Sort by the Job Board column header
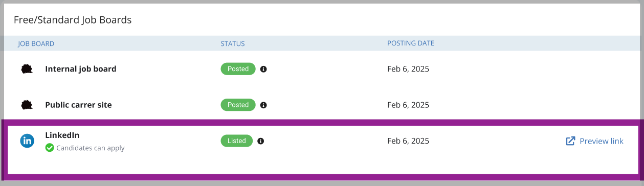 pyautogui.click(x=36, y=43)
